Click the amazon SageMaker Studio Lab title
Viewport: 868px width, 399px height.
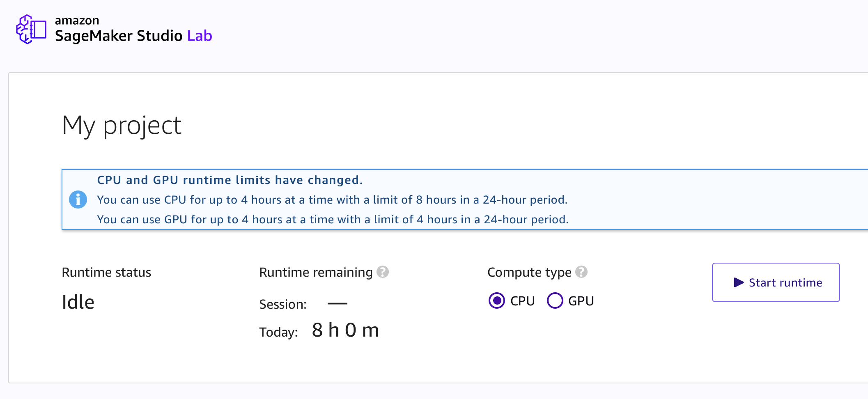click(x=133, y=30)
